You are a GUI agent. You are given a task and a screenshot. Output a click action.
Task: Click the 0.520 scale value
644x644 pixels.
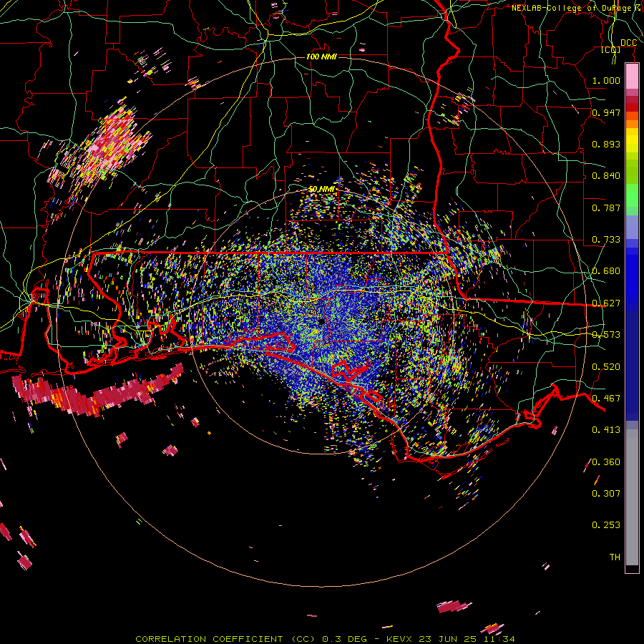(606, 367)
